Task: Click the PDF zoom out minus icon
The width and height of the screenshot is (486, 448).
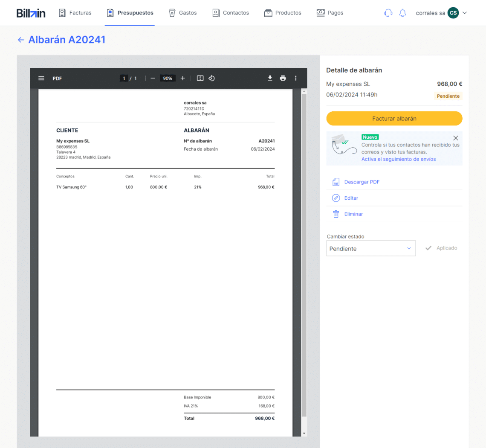Action: point(153,79)
